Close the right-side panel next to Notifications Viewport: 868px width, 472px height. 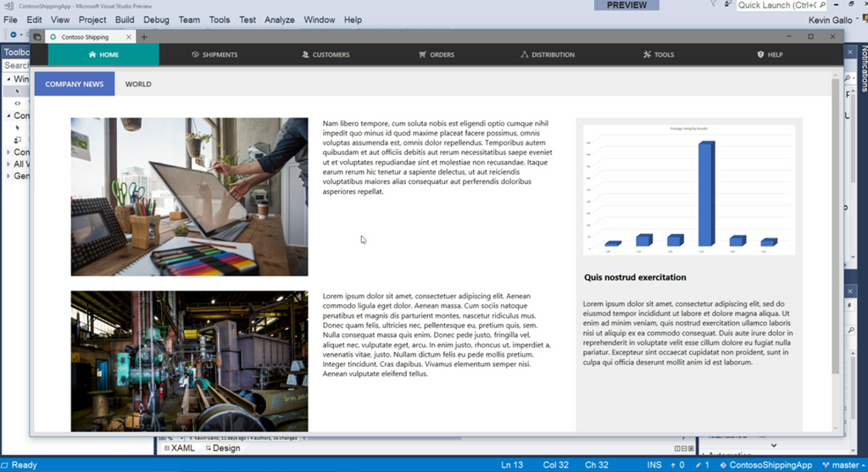point(850,52)
